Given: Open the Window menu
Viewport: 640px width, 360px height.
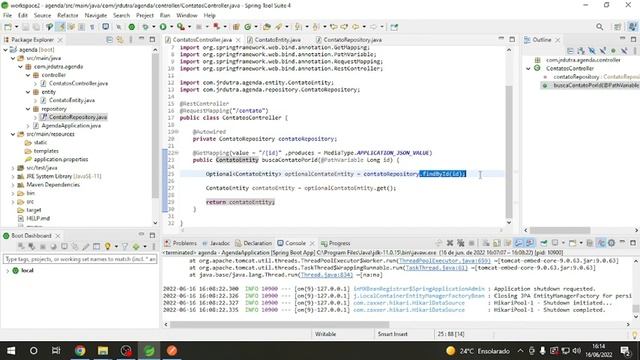Looking at the screenshot, I should click(x=187, y=15).
